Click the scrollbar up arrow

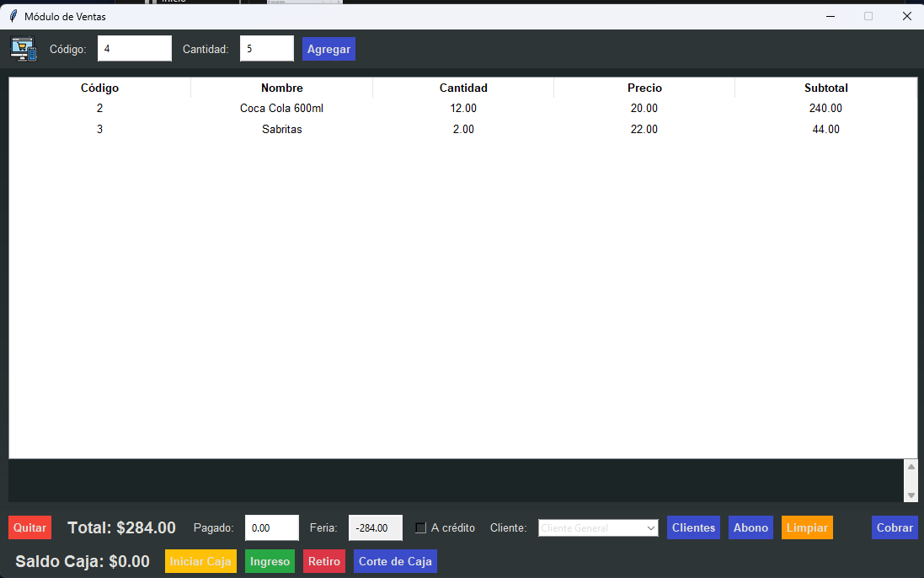coord(911,467)
